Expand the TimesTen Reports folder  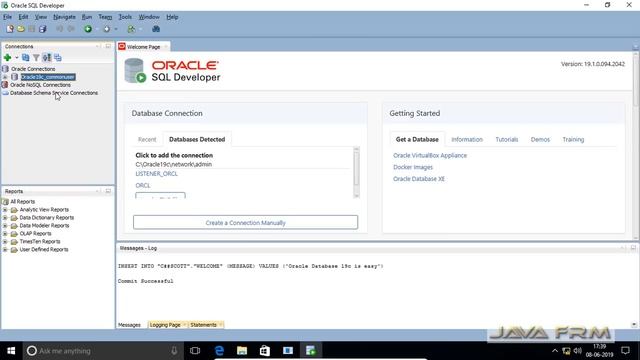(x=5, y=242)
